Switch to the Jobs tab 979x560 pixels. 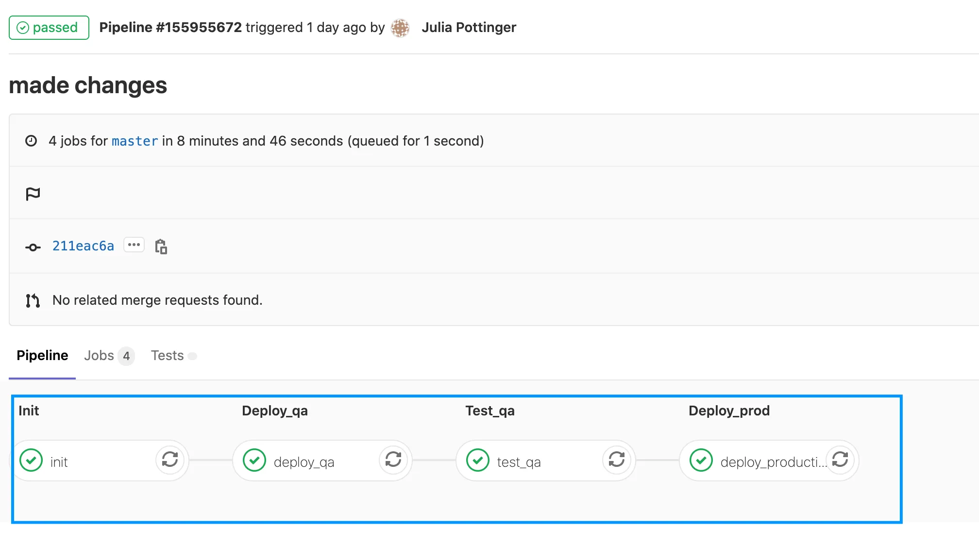109,356
